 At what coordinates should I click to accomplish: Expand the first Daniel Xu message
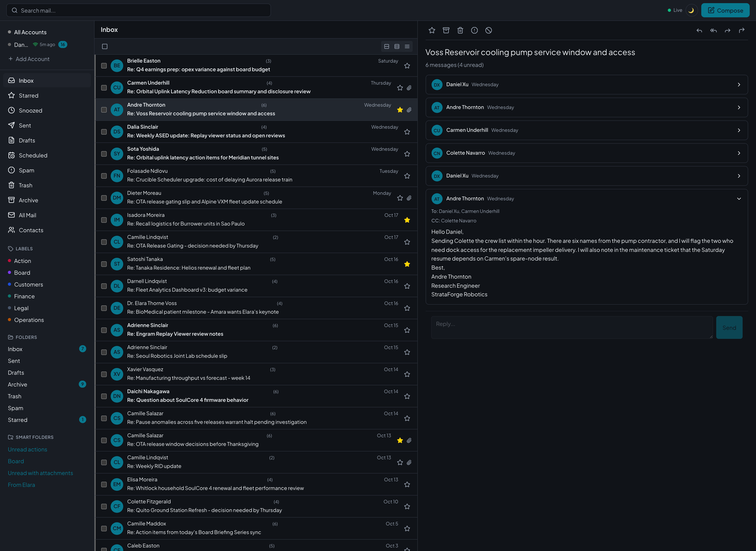pyautogui.click(x=586, y=84)
